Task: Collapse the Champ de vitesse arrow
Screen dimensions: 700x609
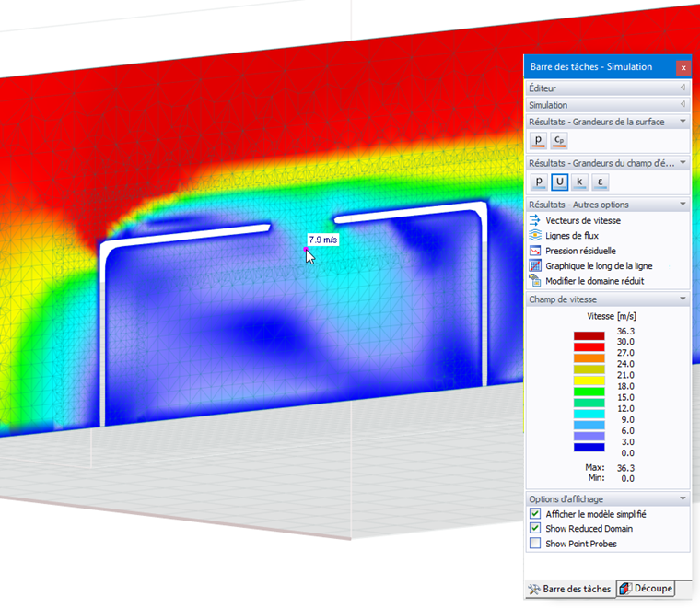Action: point(682,299)
